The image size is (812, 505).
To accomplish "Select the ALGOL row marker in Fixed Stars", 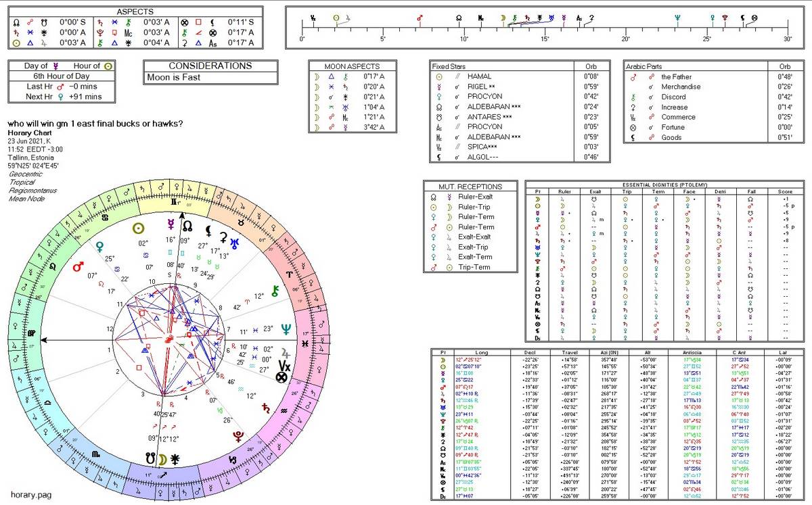I will point(438,156).
